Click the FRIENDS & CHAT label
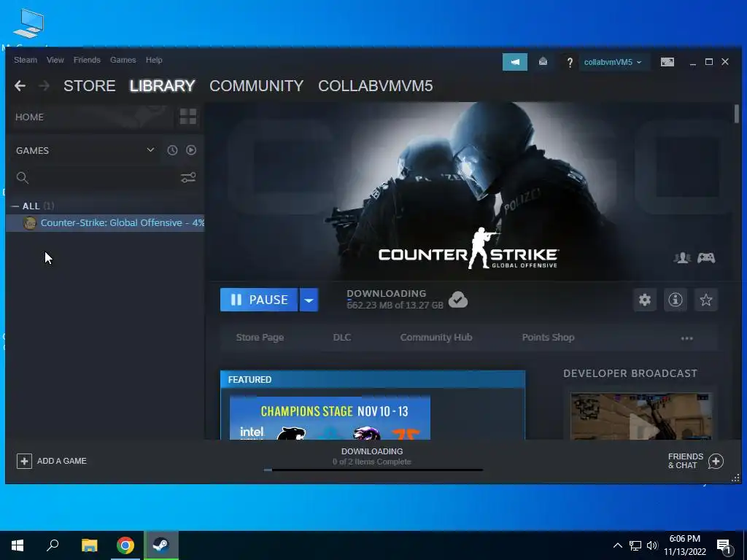This screenshot has height=560, width=747. point(686,461)
